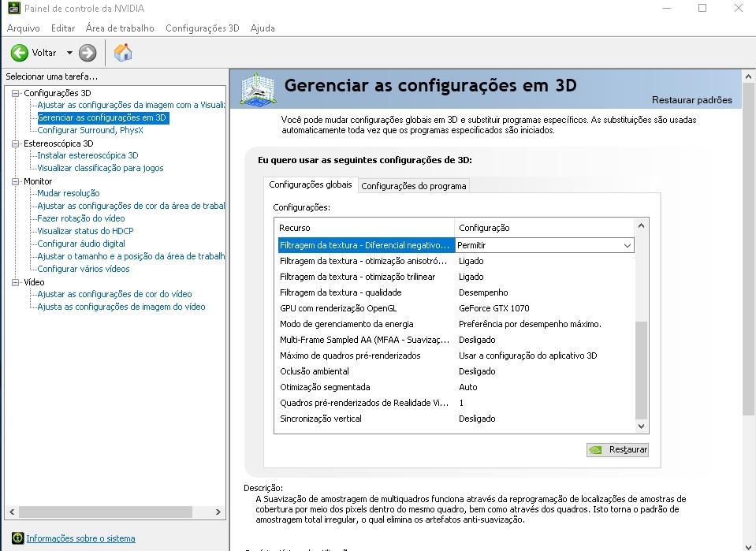Collapse the Monitor tree node
The image size is (756, 551).
point(16,181)
